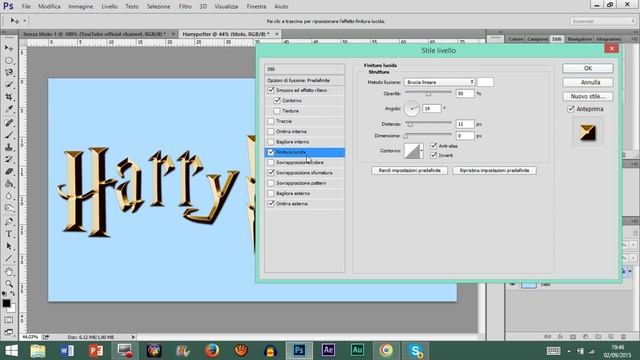Toggle the Inverti checkbox
Image resolution: width=640 pixels, height=360 pixels.
point(434,155)
